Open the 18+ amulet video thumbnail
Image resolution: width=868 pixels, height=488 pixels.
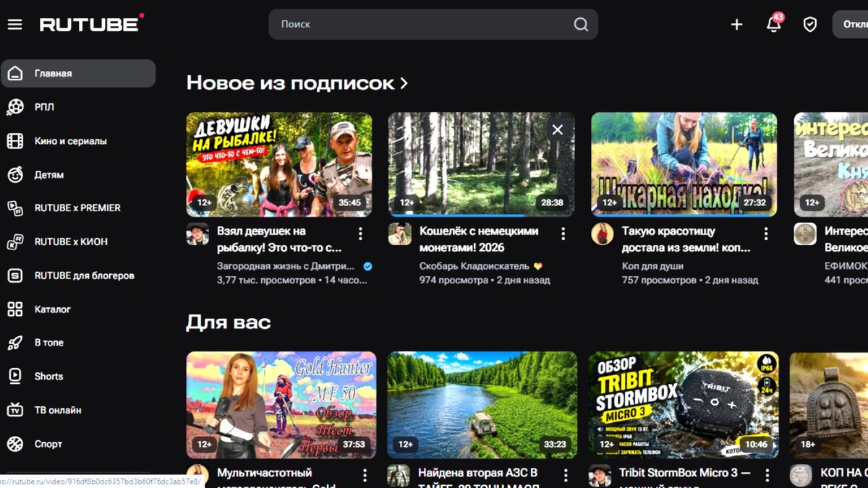[829, 405]
